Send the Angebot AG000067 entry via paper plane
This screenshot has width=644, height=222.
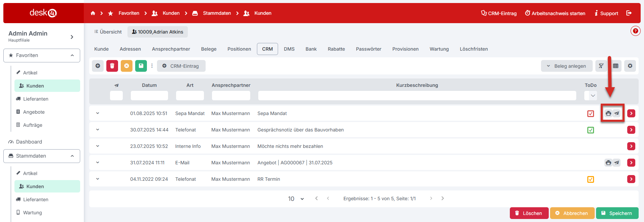(616, 163)
